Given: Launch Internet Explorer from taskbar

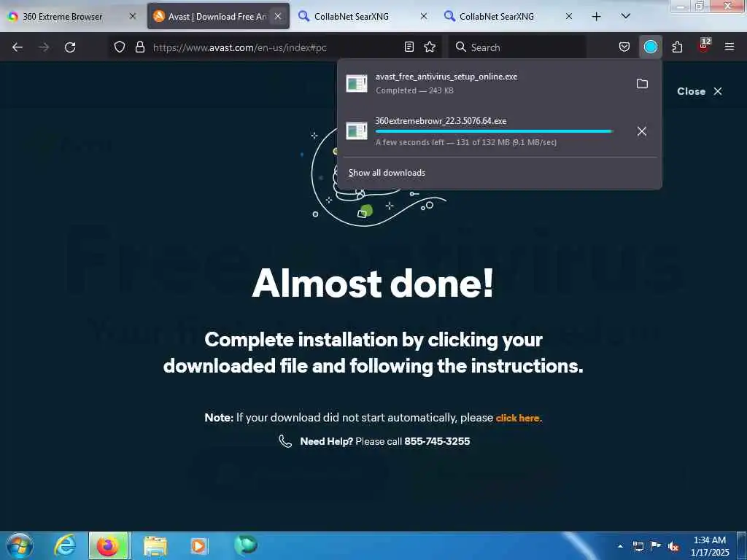Looking at the screenshot, I should tap(65, 545).
